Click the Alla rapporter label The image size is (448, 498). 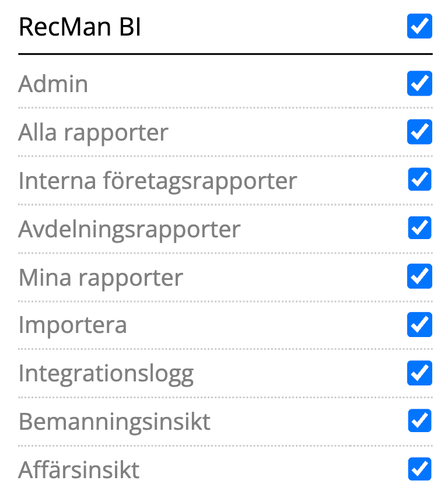93,132
